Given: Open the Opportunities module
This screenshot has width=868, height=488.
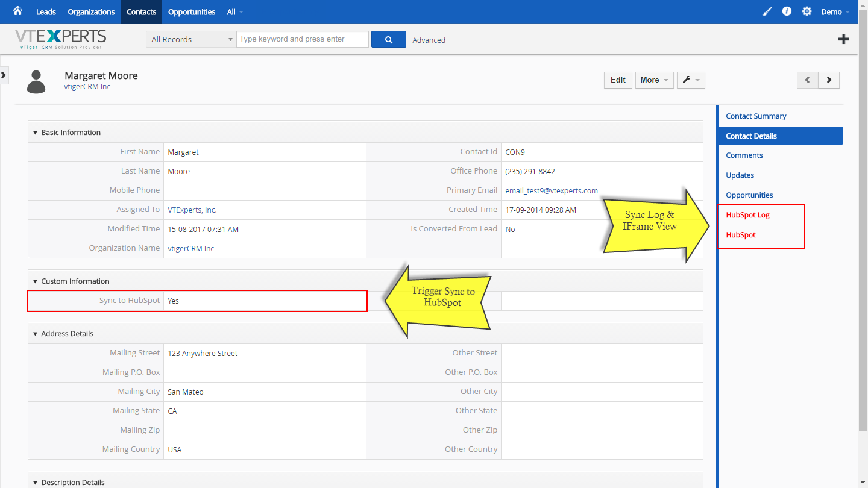Looking at the screenshot, I should tap(192, 12).
